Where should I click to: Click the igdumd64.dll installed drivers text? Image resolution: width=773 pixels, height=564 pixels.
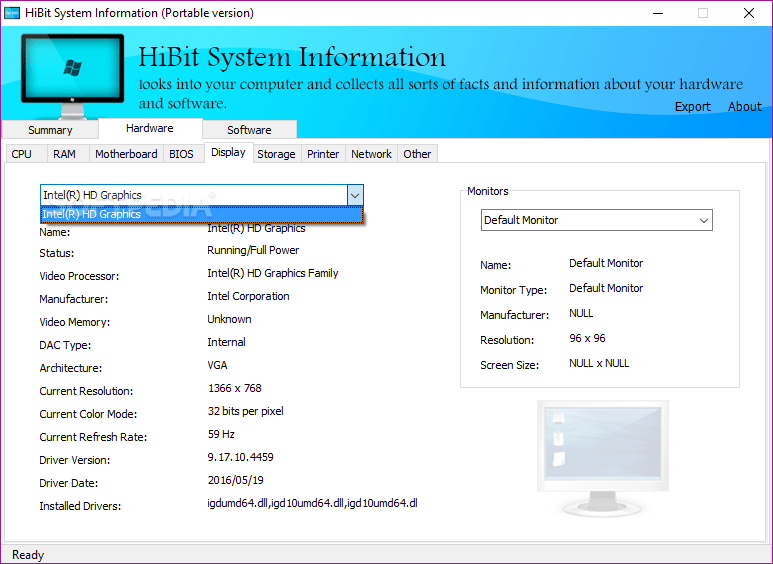point(313,503)
